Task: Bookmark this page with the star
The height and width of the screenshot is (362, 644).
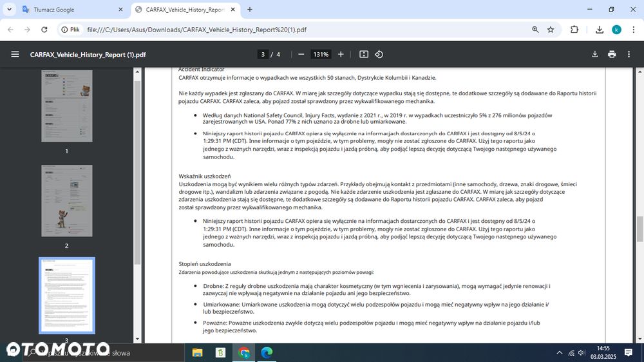Action: pos(551,30)
